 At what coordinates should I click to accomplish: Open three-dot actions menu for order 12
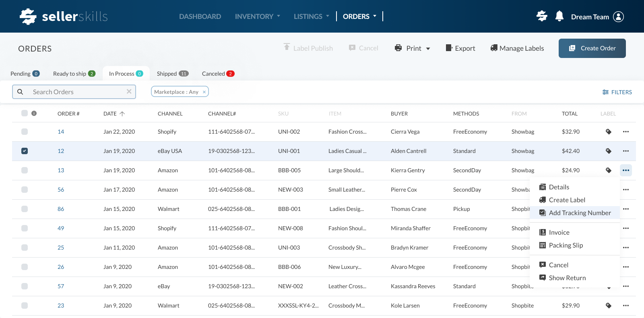click(625, 151)
